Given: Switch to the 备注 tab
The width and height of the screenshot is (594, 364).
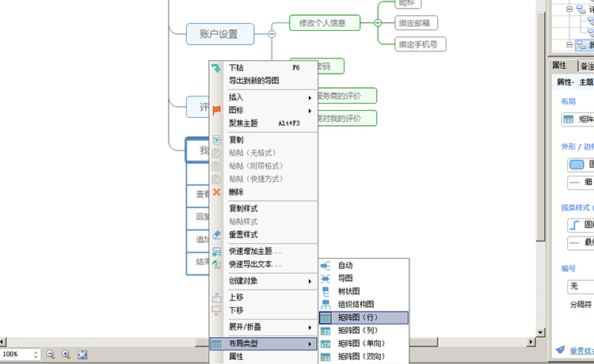Looking at the screenshot, I should (x=586, y=66).
